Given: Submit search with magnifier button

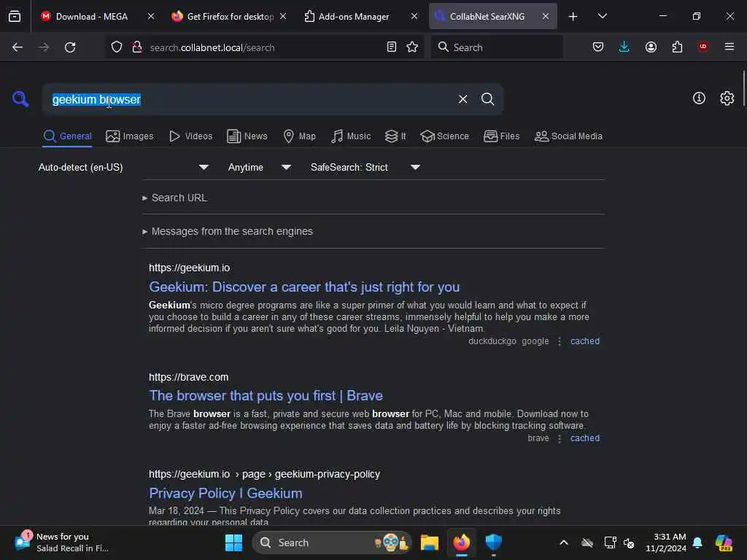Looking at the screenshot, I should click(488, 99).
